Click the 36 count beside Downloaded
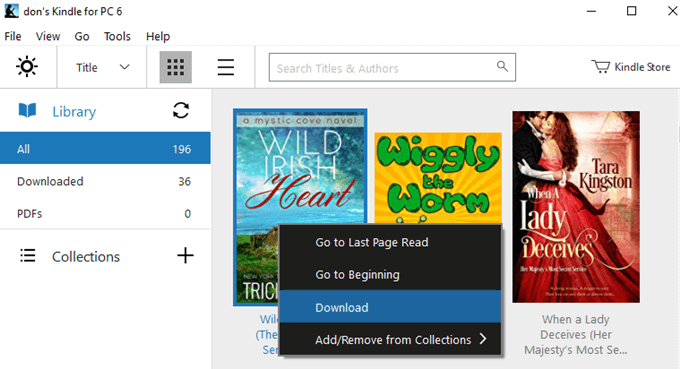The width and height of the screenshot is (680, 369). tap(185, 181)
